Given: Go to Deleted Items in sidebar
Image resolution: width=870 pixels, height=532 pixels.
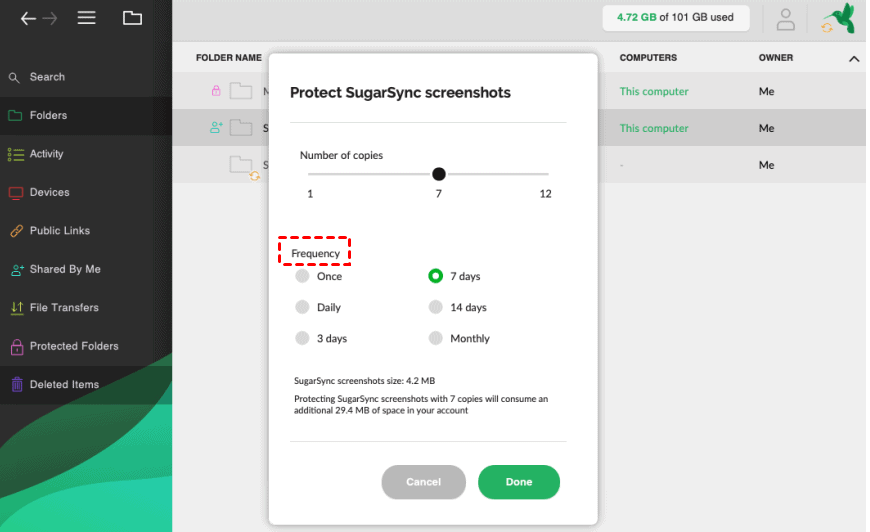Looking at the screenshot, I should point(64,384).
